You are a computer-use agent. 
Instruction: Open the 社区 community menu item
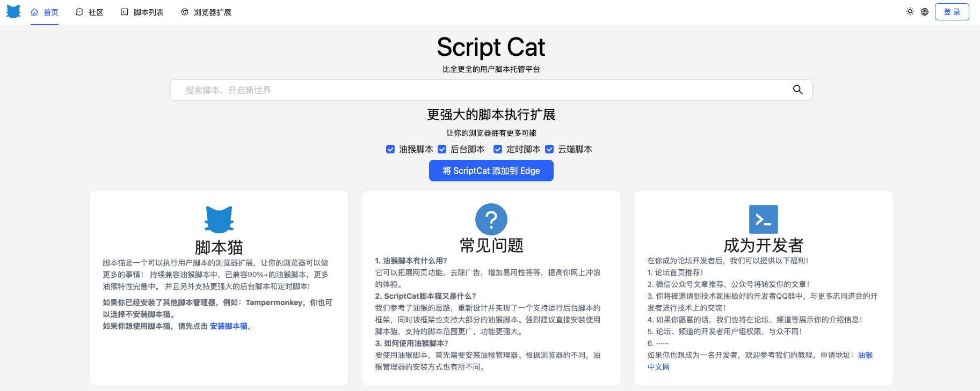point(90,12)
